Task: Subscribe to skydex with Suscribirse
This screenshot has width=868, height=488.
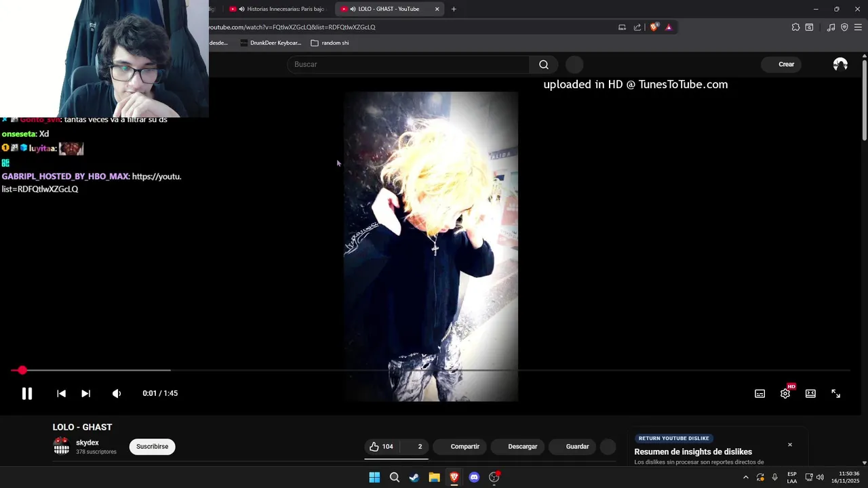Action: 153,447
